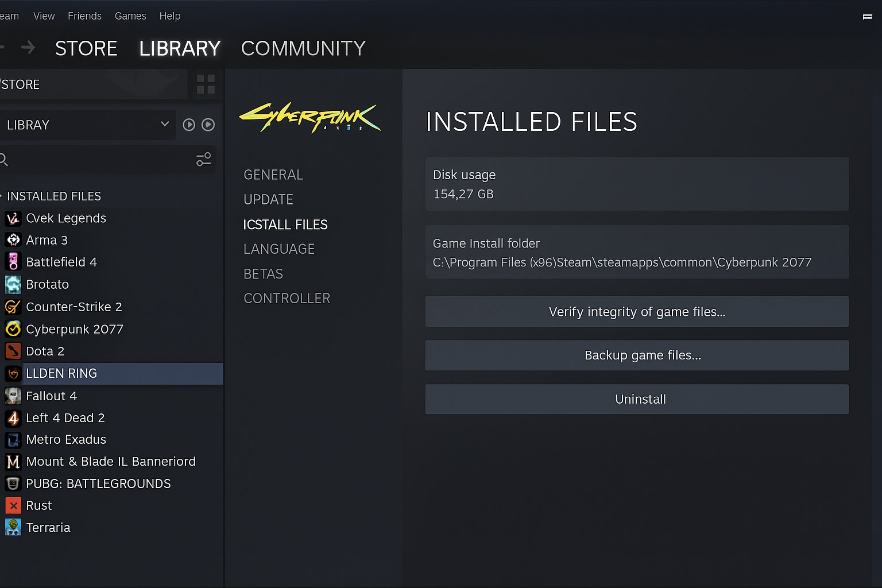Click the second play-circle icon beside LIBRAY
882x588 pixels.
(x=208, y=125)
